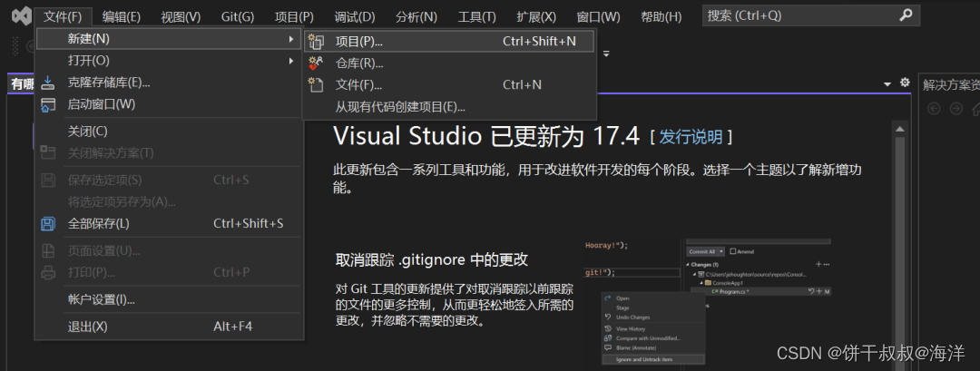Open the 视图(V) menu
Screen dimensions: 980x371
point(181,16)
